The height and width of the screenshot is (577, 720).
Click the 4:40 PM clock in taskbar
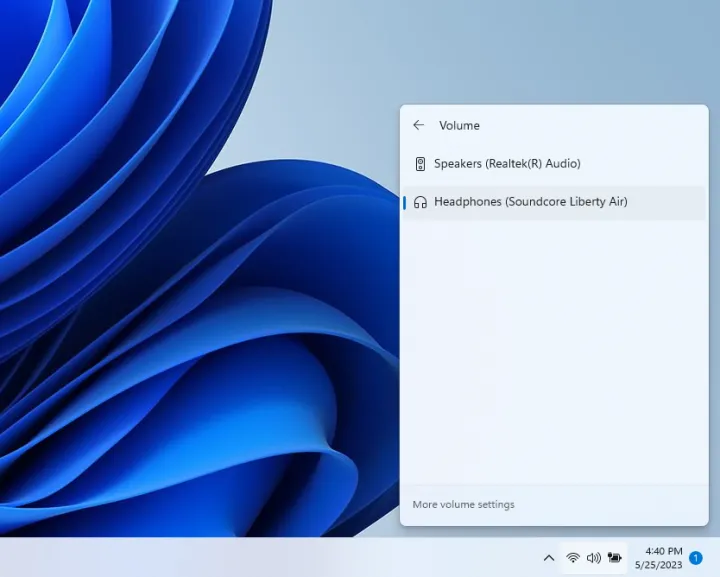[664, 551]
